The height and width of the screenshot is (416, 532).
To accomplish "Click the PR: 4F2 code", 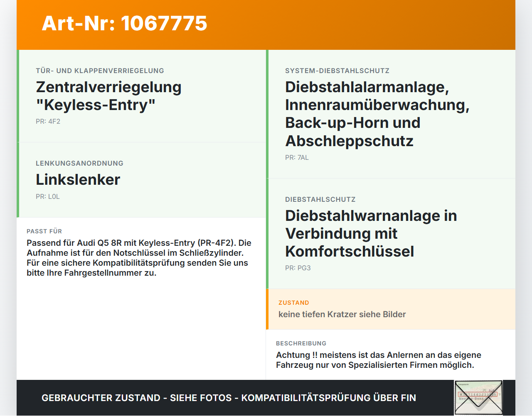I will (48, 122).
